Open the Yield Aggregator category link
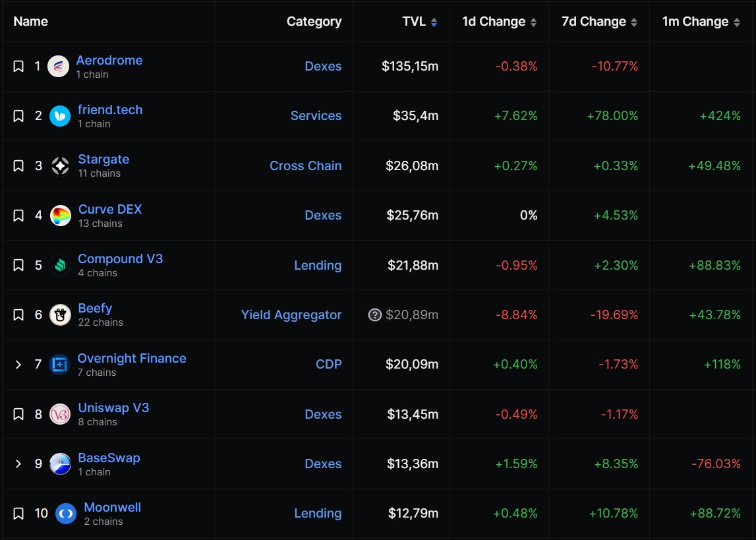 click(x=291, y=315)
